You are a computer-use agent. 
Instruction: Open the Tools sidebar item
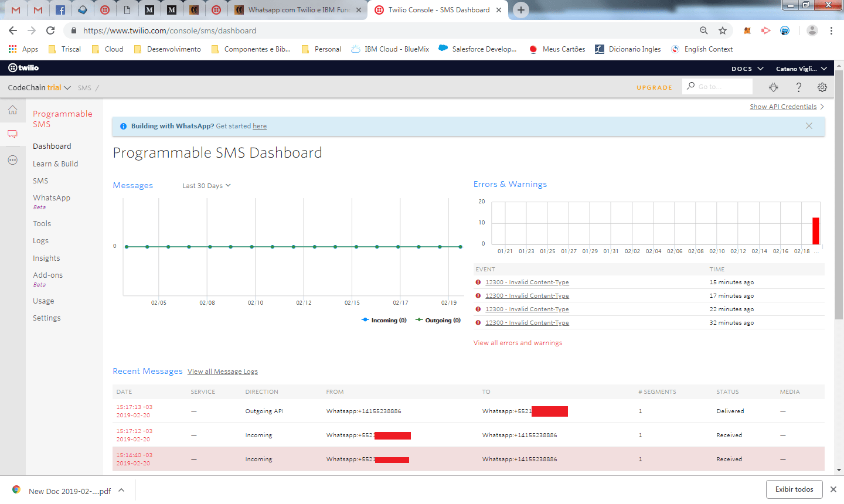(x=42, y=224)
